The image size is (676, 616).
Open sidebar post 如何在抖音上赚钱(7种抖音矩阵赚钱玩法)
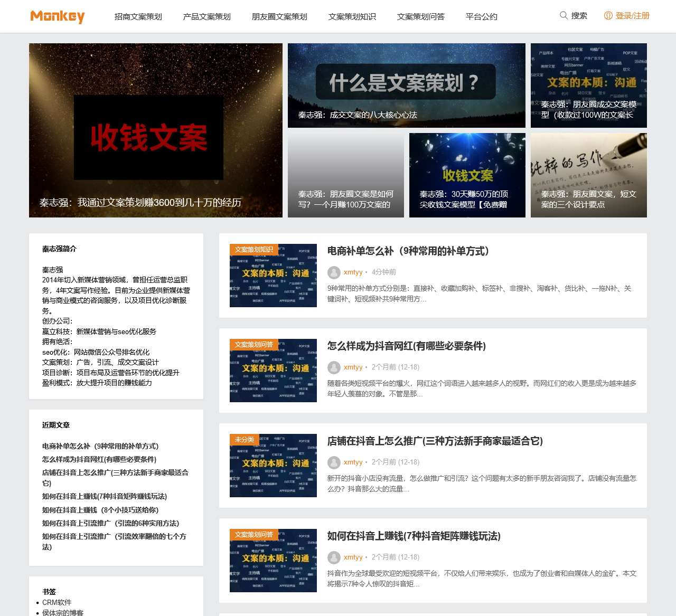pos(105,496)
